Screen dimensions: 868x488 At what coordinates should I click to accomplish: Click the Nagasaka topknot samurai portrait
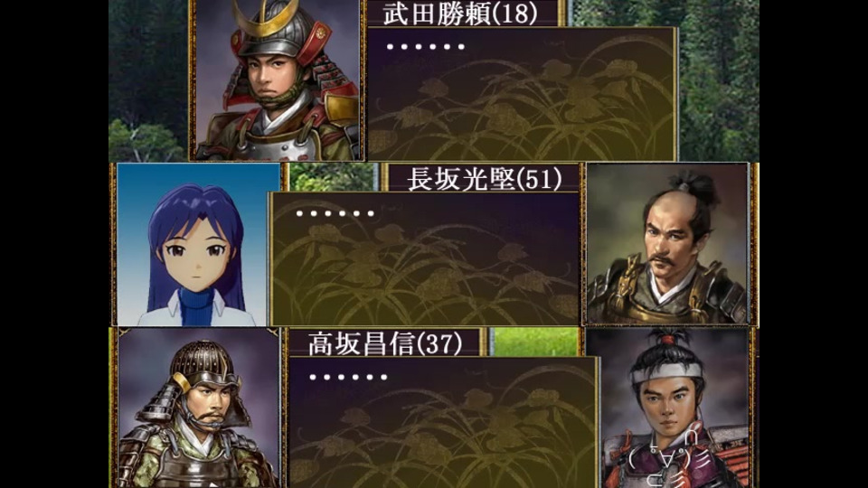(667, 244)
